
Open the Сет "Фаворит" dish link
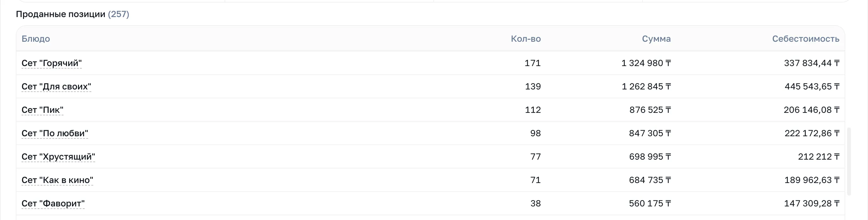(53, 204)
